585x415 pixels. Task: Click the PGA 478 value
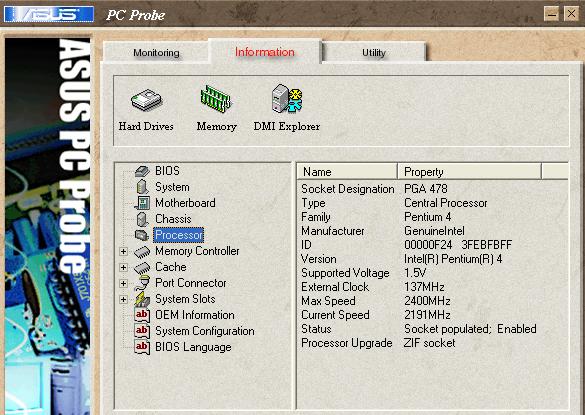click(x=426, y=189)
